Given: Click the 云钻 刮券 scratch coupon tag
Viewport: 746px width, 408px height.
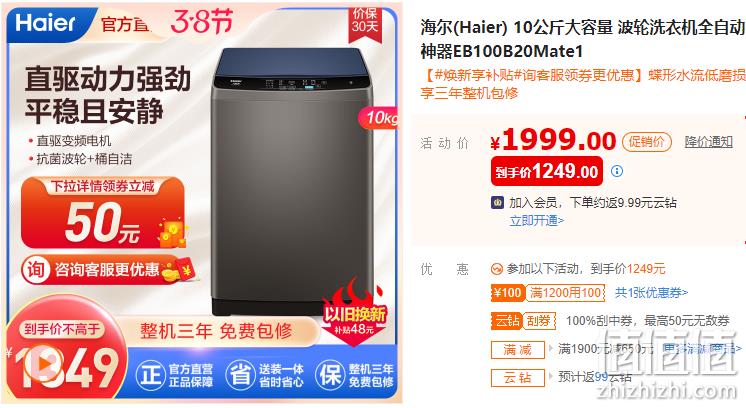Looking at the screenshot, I should point(523,321).
